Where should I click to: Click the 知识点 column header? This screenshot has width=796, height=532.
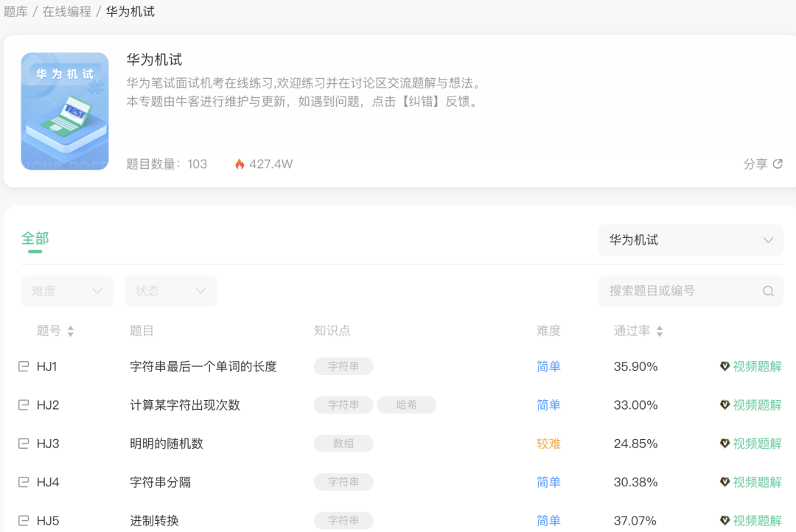coord(332,331)
